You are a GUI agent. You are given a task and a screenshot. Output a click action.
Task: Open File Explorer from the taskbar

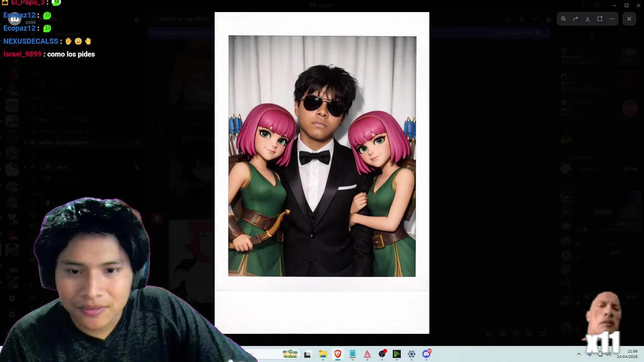pyautogui.click(x=323, y=354)
